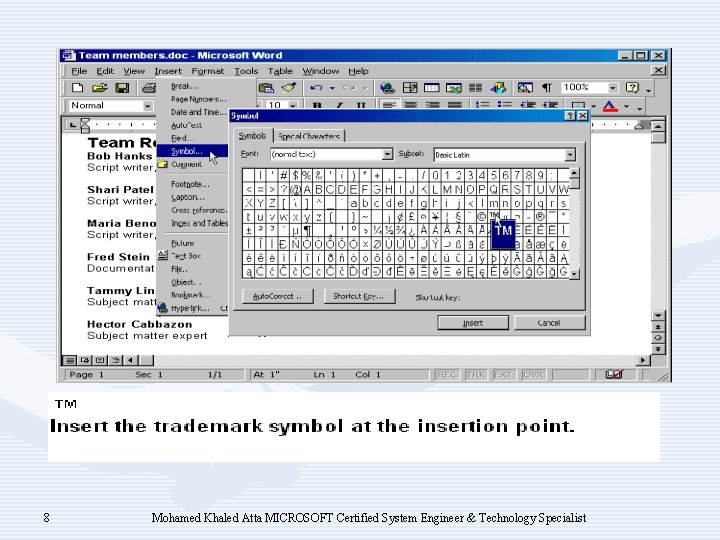
Task: Click the Bullets list icon
Action: pos(504,106)
